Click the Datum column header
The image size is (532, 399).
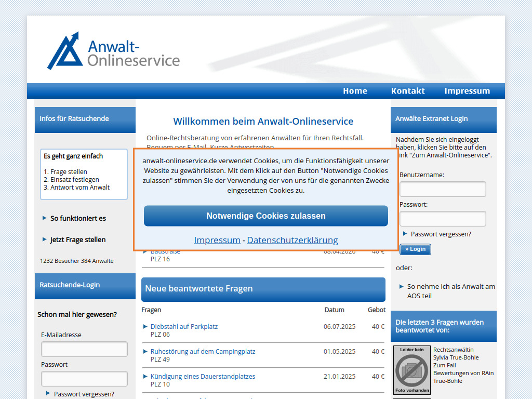334,310
